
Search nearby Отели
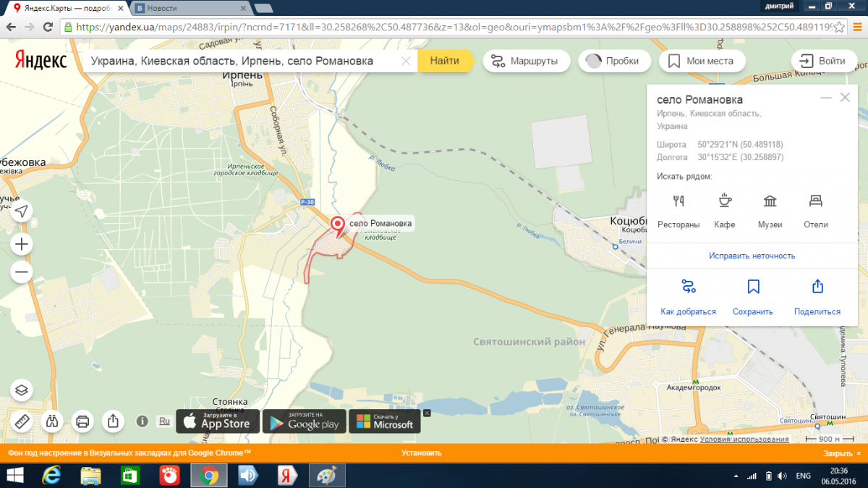816,211
